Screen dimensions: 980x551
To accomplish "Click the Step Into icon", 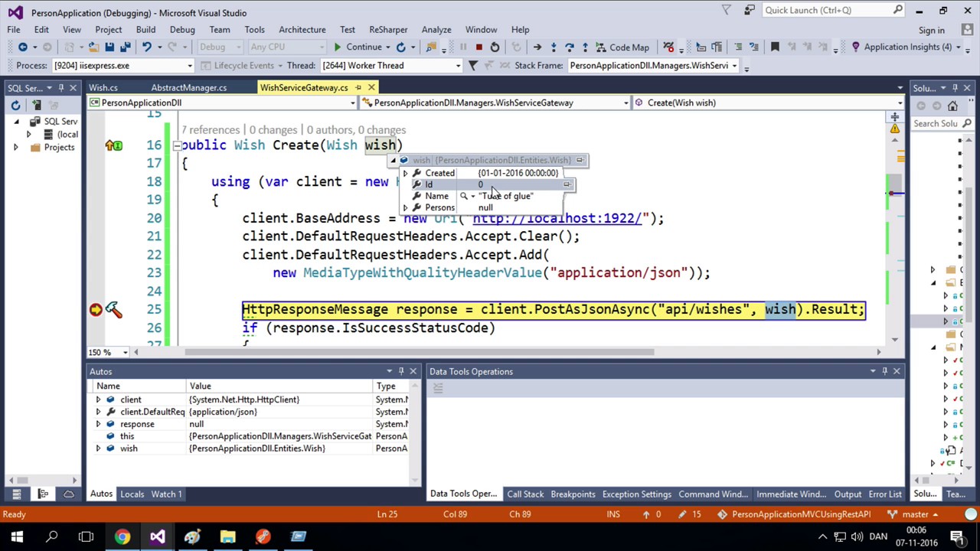I will pyautogui.click(x=553, y=47).
